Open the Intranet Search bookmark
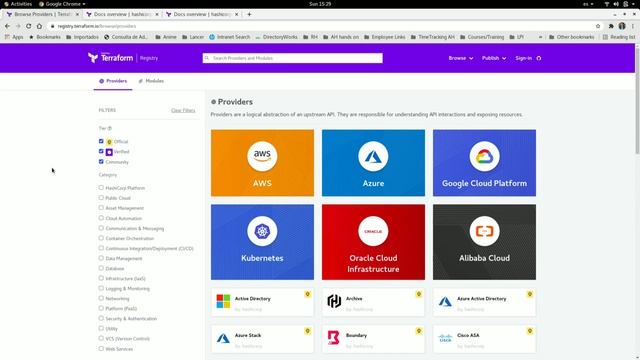 pos(229,37)
